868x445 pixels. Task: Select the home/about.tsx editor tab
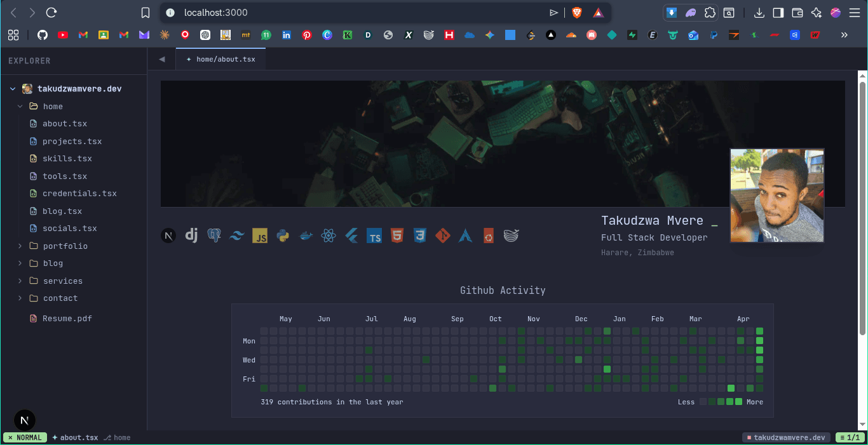tap(220, 59)
